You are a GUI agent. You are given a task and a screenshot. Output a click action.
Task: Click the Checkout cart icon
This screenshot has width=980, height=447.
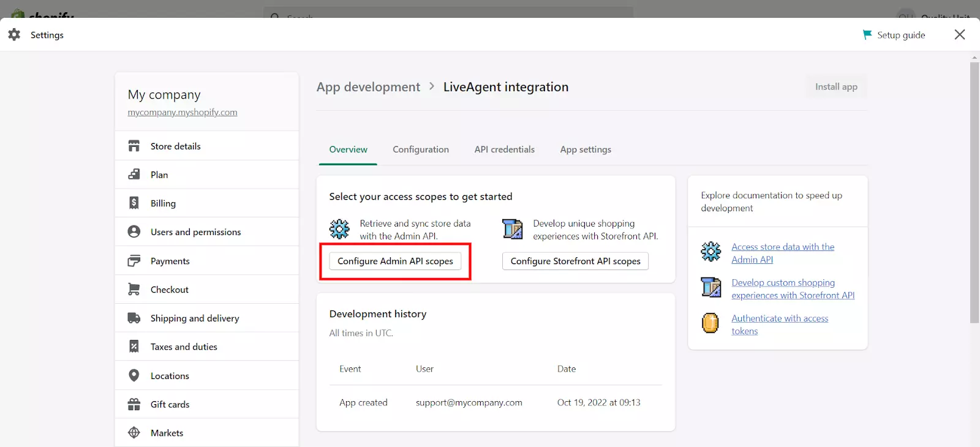tap(134, 289)
